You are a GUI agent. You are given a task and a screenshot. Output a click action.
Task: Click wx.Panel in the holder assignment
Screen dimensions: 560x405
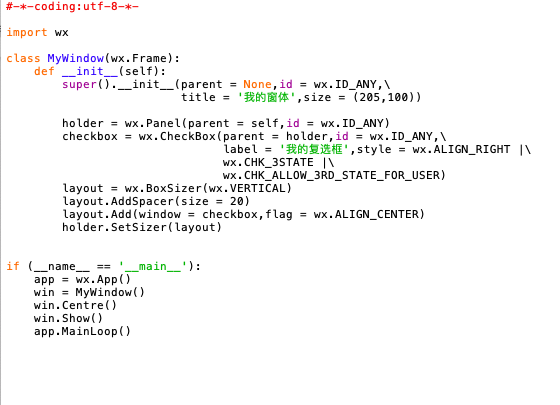coord(153,123)
